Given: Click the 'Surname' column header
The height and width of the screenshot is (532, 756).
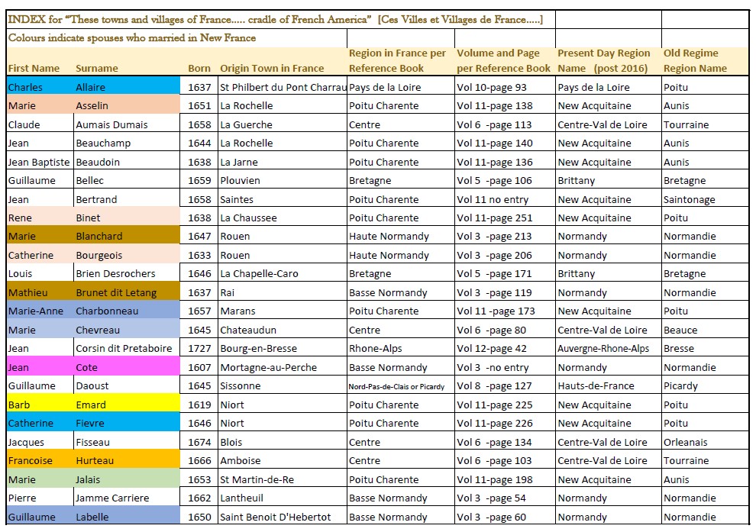Looking at the screenshot, I should (x=97, y=69).
